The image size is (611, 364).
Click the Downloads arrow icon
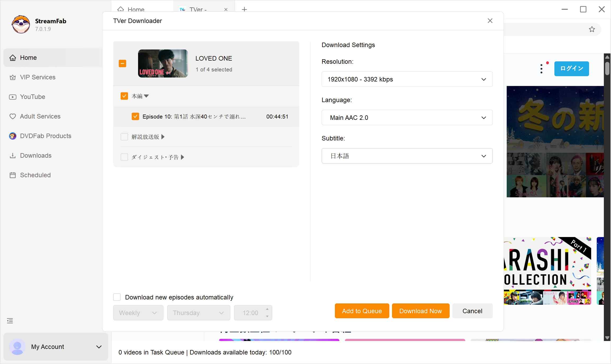pyautogui.click(x=13, y=156)
